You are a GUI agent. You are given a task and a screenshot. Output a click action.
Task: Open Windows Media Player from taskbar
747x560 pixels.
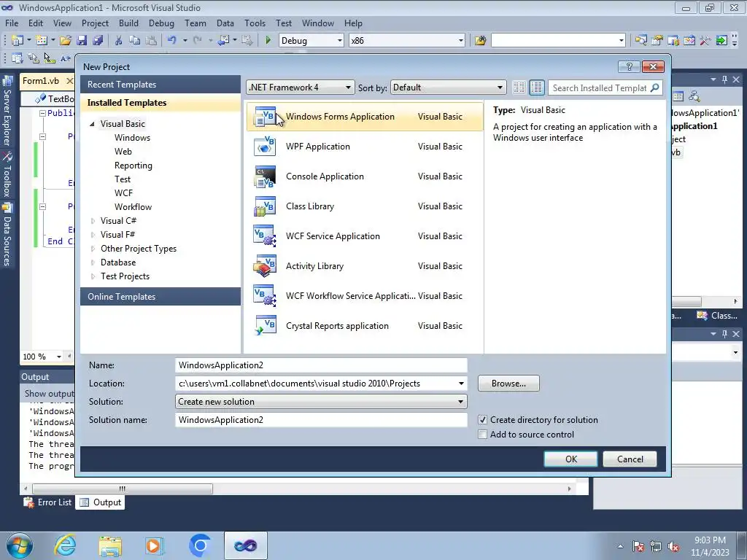click(155, 545)
